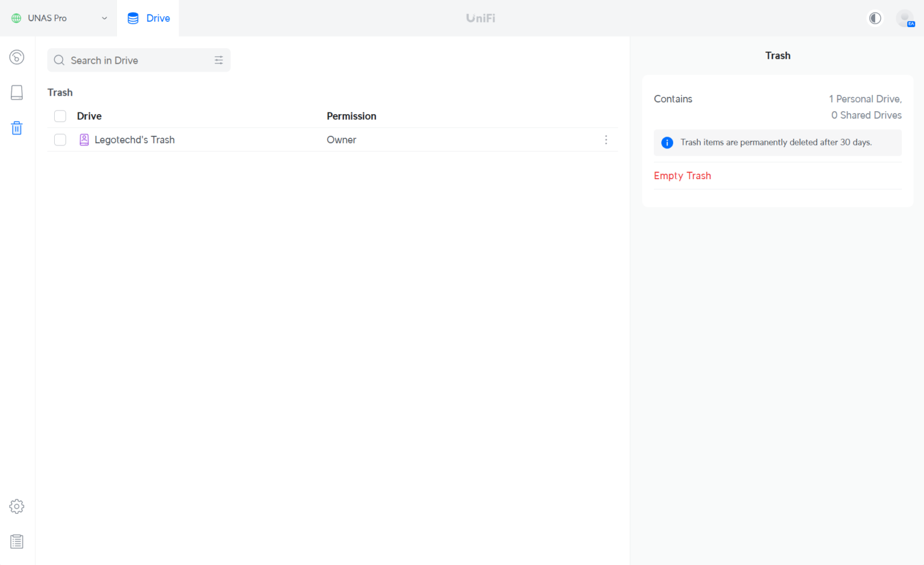Screen dimensions: 924x565
Task: Check the Legotechd's Trash row checkbox
Action: tap(60, 139)
